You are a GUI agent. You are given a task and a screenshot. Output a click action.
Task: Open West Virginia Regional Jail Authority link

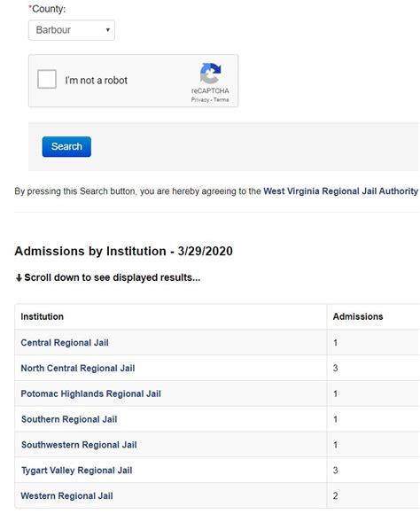[340, 191]
